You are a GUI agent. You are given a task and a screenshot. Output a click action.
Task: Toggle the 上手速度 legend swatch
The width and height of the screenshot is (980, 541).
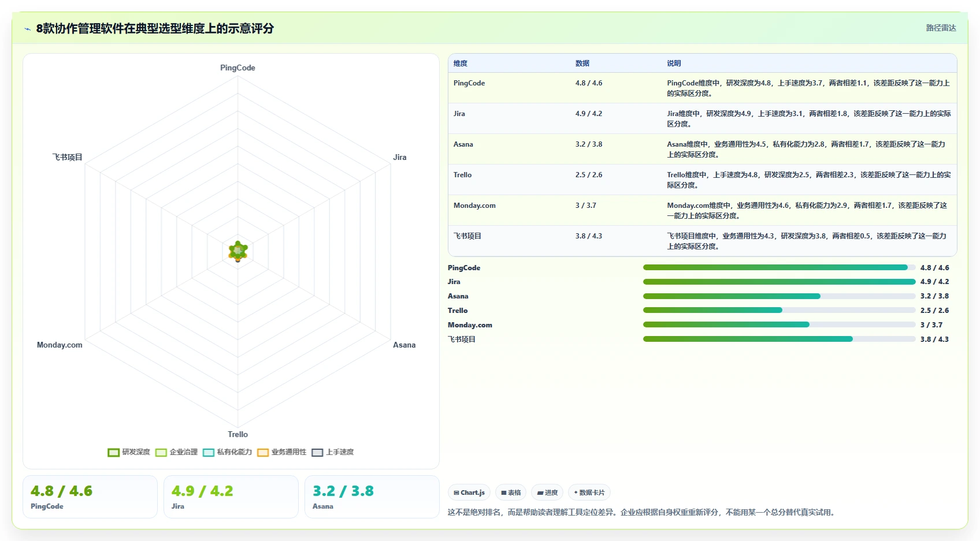pyautogui.click(x=317, y=452)
